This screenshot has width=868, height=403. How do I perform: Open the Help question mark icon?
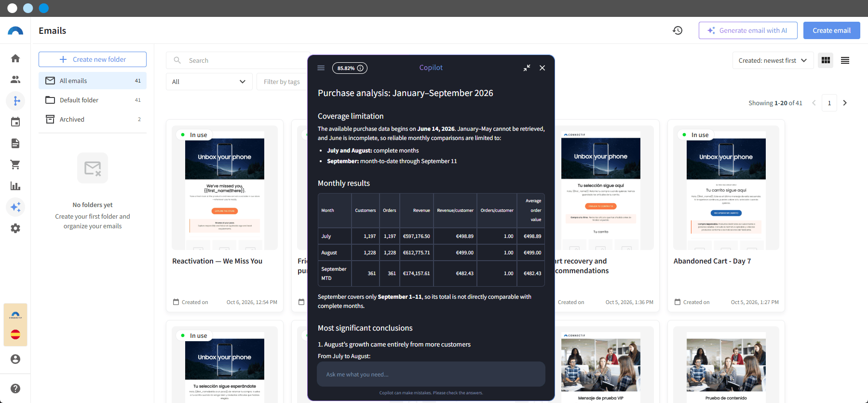(x=15, y=389)
